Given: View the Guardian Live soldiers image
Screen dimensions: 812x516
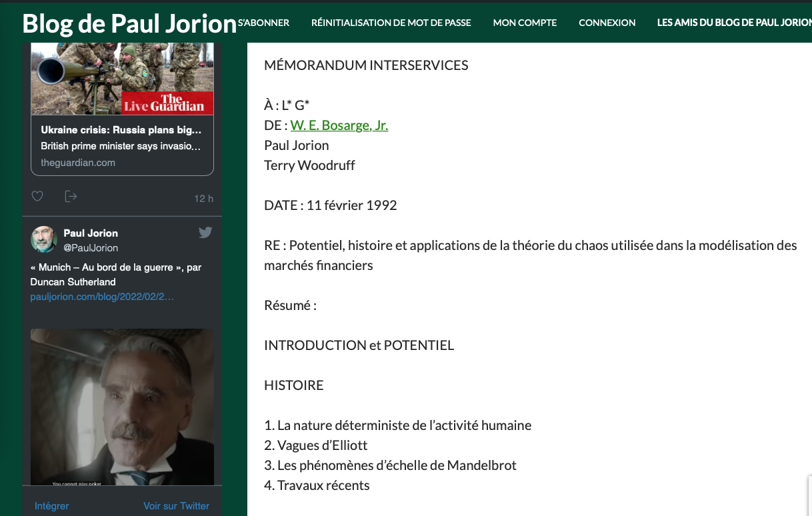Looking at the screenshot, I should 123,79.
